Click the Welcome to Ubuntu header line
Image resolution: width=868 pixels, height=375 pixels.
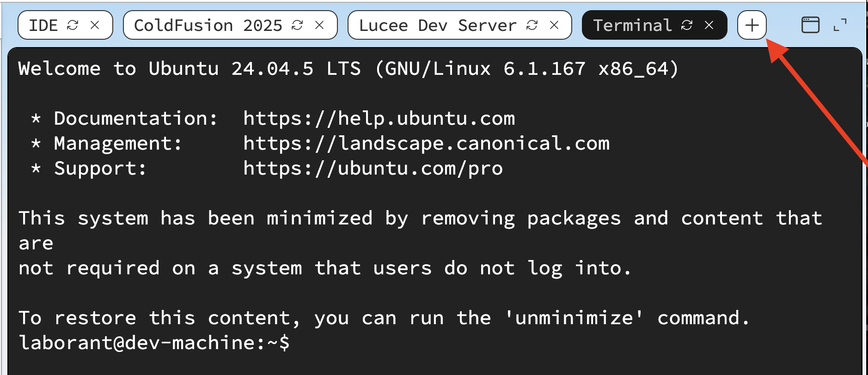click(348, 69)
